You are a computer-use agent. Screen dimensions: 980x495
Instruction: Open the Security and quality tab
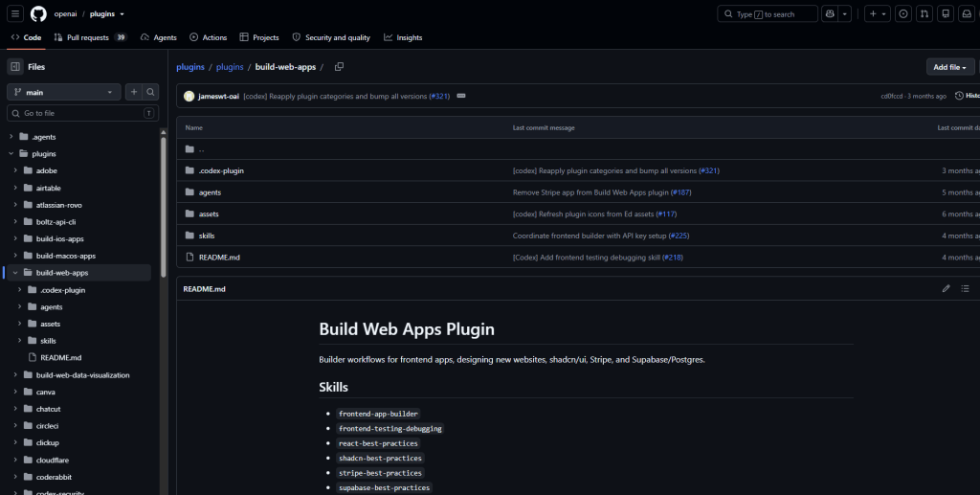tap(331, 37)
